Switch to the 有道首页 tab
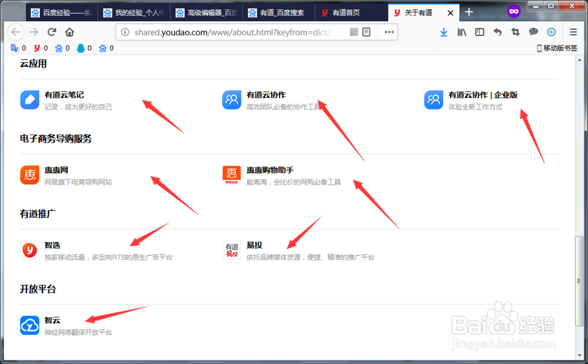Image resolution: width=588 pixels, height=364 pixels. point(352,13)
